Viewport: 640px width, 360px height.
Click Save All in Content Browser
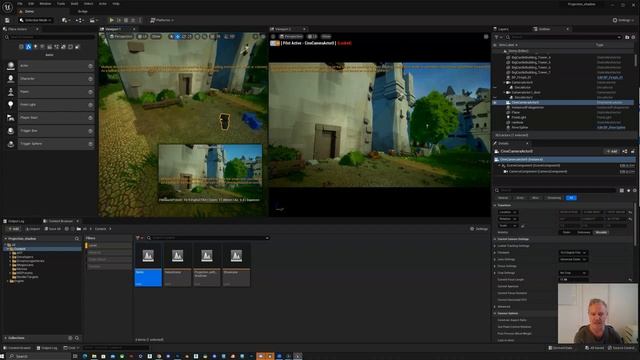[53, 229]
